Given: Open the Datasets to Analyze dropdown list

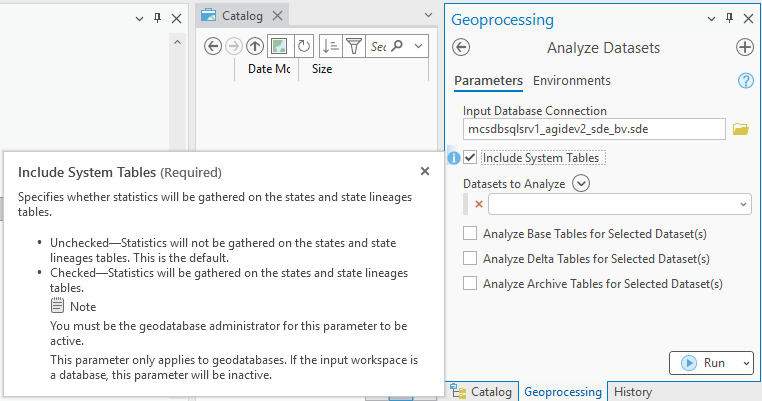Looking at the screenshot, I should tap(743, 204).
